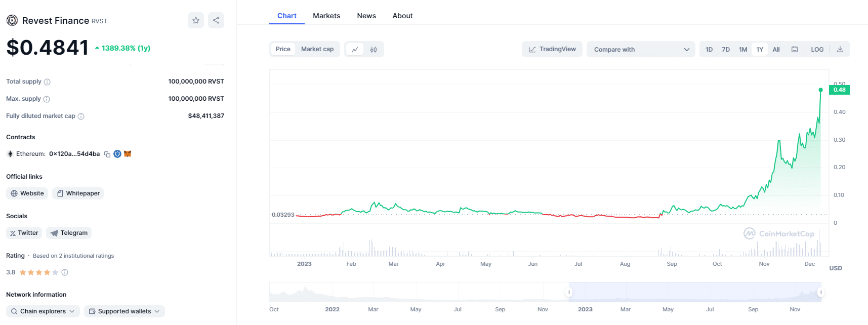Click info icon beside Total supply

[47, 82]
